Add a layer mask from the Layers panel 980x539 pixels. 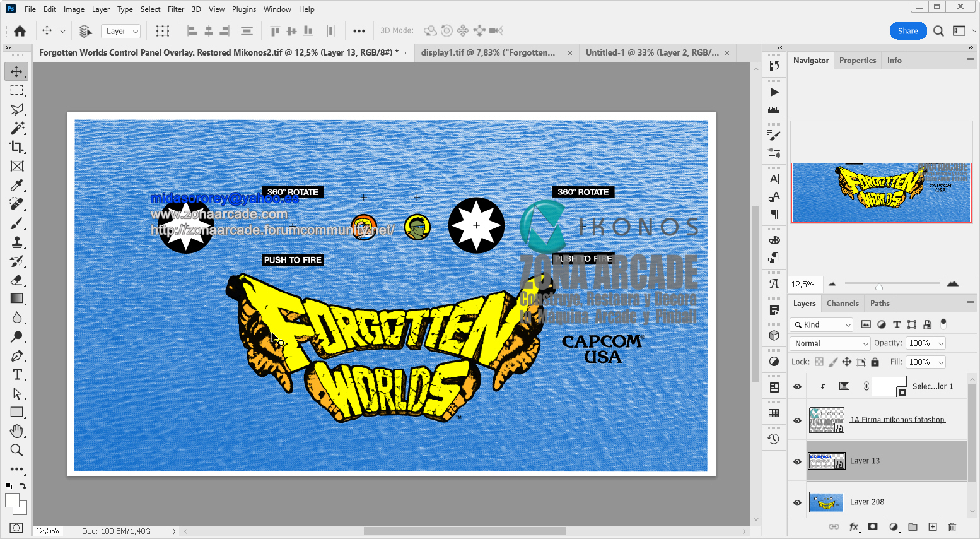coord(873,526)
